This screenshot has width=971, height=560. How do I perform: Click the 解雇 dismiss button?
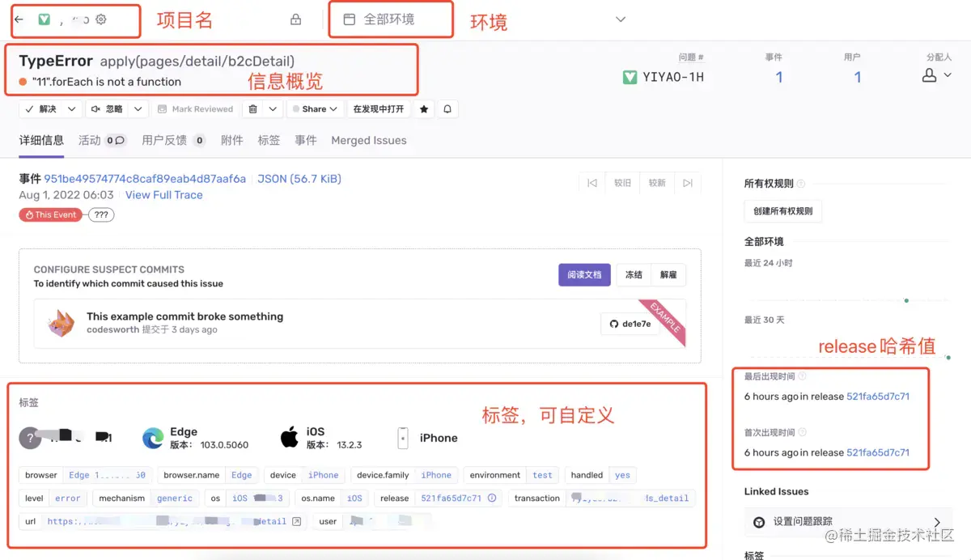668,274
